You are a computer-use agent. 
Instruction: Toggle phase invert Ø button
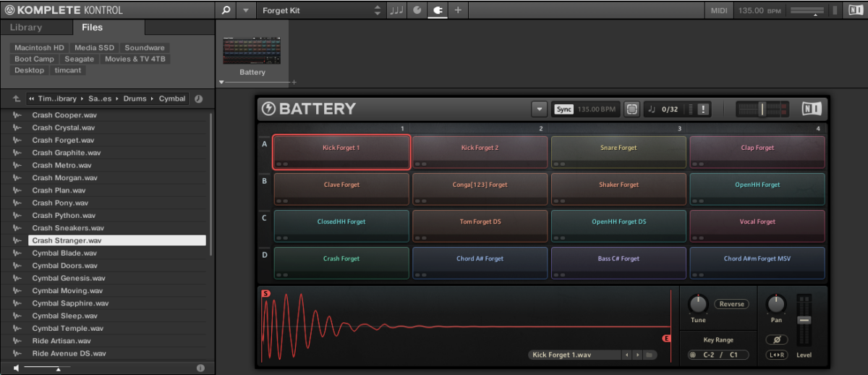(x=776, y=340)
